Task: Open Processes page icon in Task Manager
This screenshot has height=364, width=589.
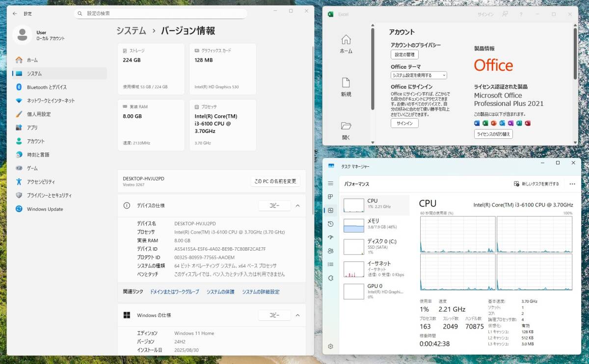Action: [x=330, y=197]
